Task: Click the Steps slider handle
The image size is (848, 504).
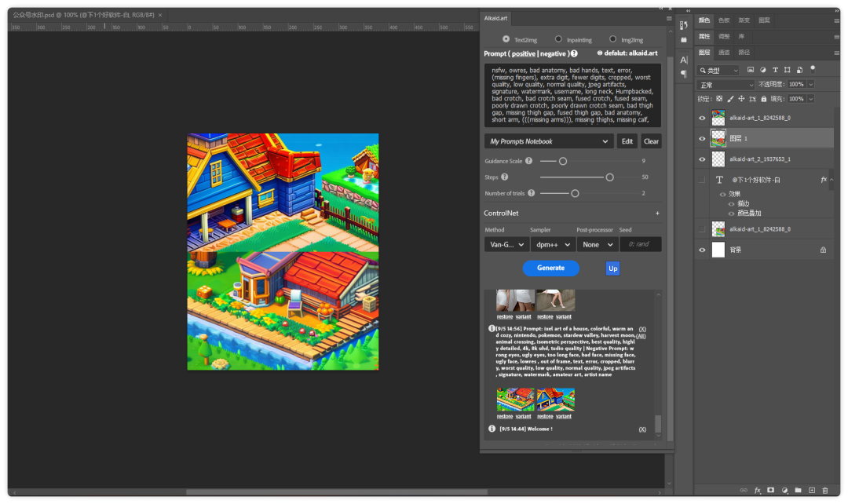Action: point(609,177)
